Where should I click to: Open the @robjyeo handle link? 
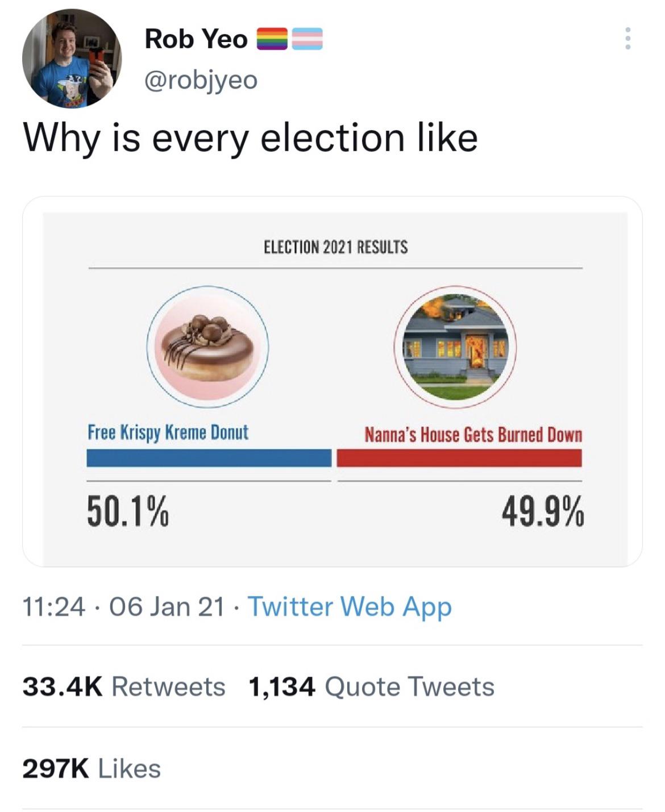201,80
